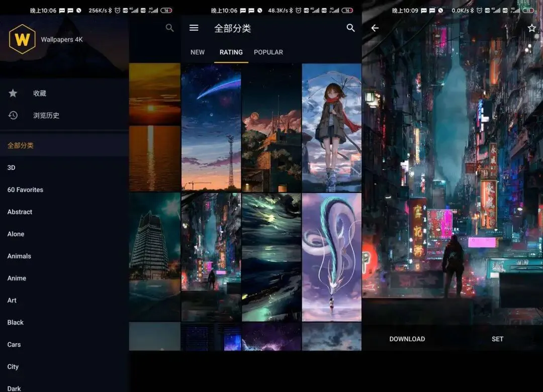Go back using the arrow icon
Viewport: 543px width, 392px height.
(375, 28)
